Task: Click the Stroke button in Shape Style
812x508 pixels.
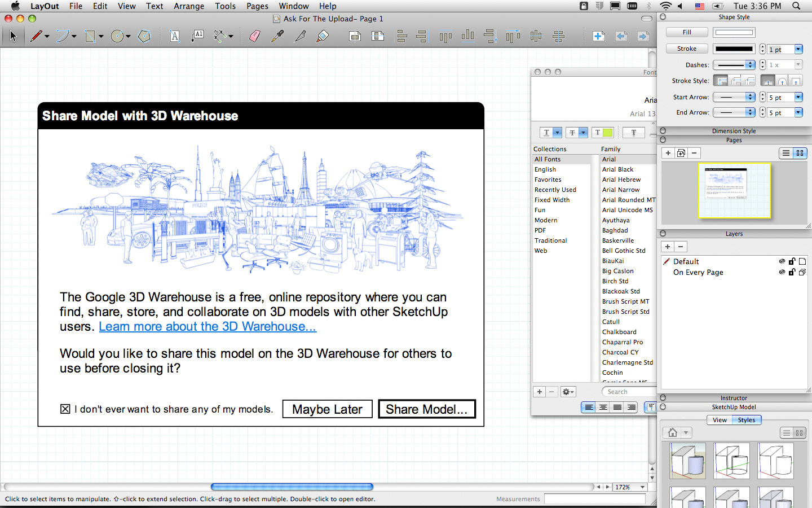Action: click(x=687, y=49)
